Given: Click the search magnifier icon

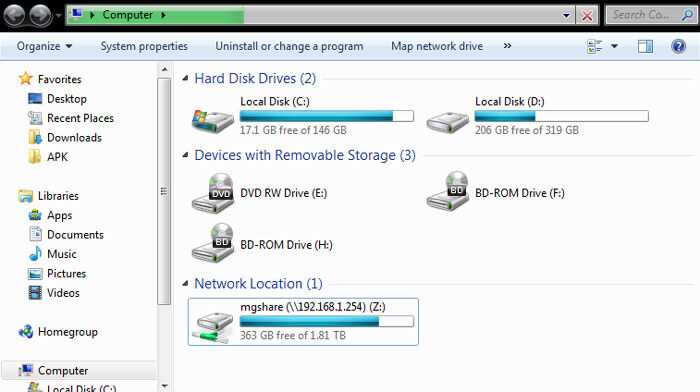Looking at the screenshot, I should [688, 15].
